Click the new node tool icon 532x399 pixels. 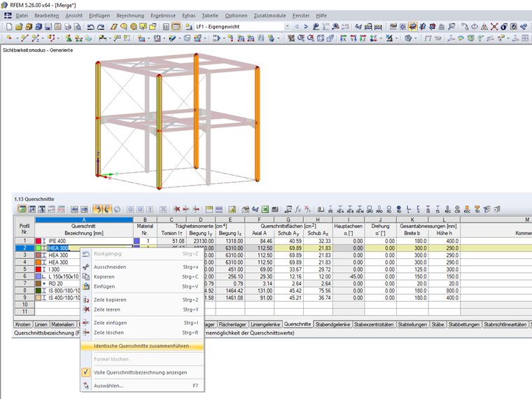pos(9,38)
